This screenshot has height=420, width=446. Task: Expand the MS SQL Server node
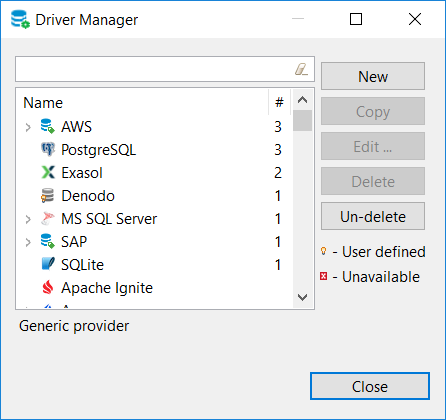point(28,219)
